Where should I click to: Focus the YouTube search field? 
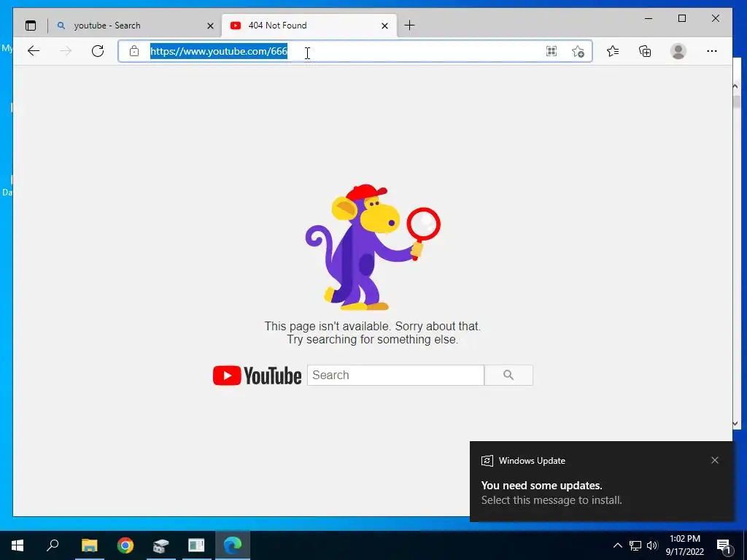coord(395,376)
